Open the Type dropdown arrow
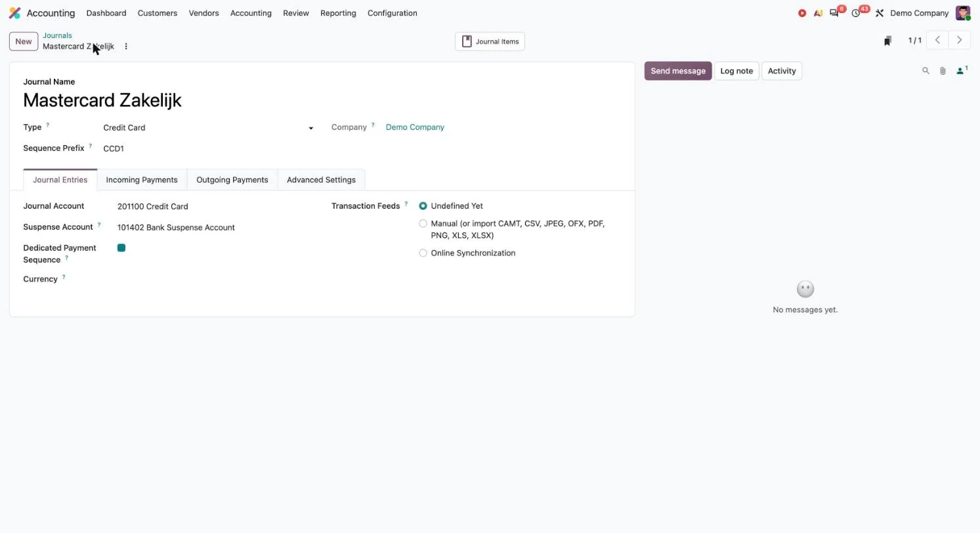Viewport: 980px width, 533px height. point(311,128)
